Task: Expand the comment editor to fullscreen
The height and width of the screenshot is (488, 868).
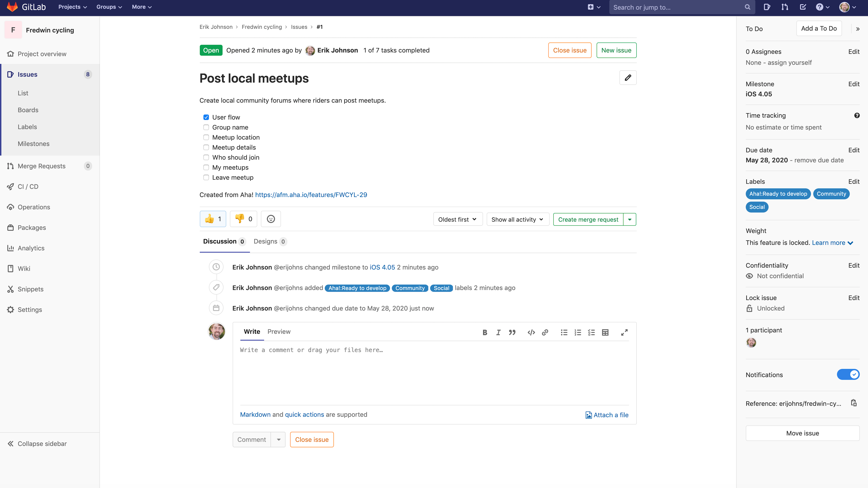Action: 624,332
